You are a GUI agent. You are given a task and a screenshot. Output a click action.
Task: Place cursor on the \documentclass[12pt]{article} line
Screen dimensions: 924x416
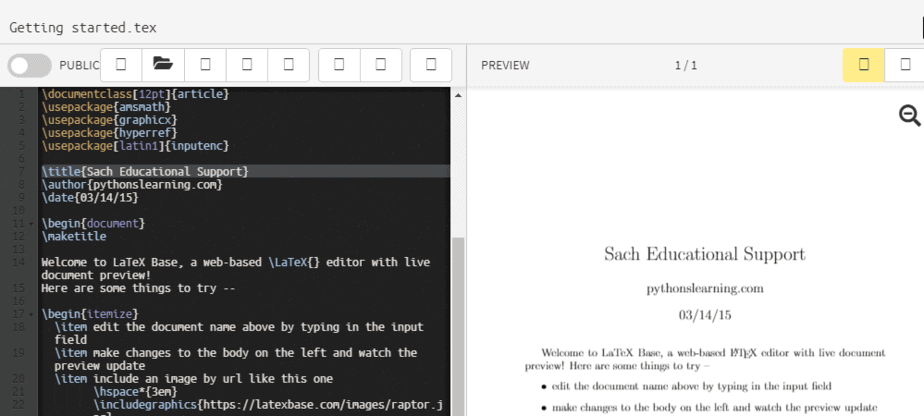coord(135,94)
